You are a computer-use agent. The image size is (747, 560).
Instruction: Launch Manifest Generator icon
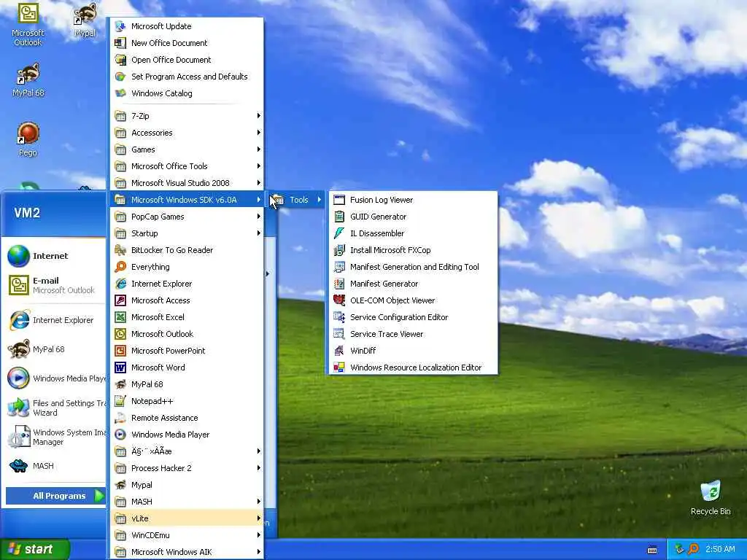coord(339,284)
